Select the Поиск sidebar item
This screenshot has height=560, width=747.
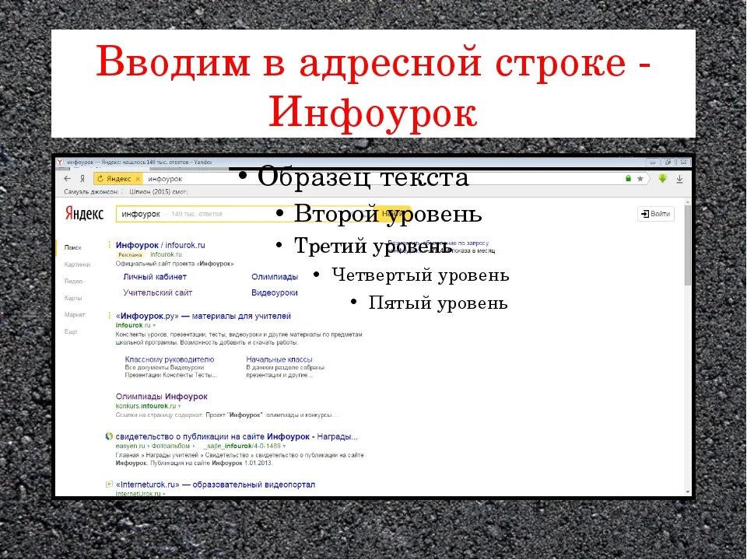click(73, 247)
